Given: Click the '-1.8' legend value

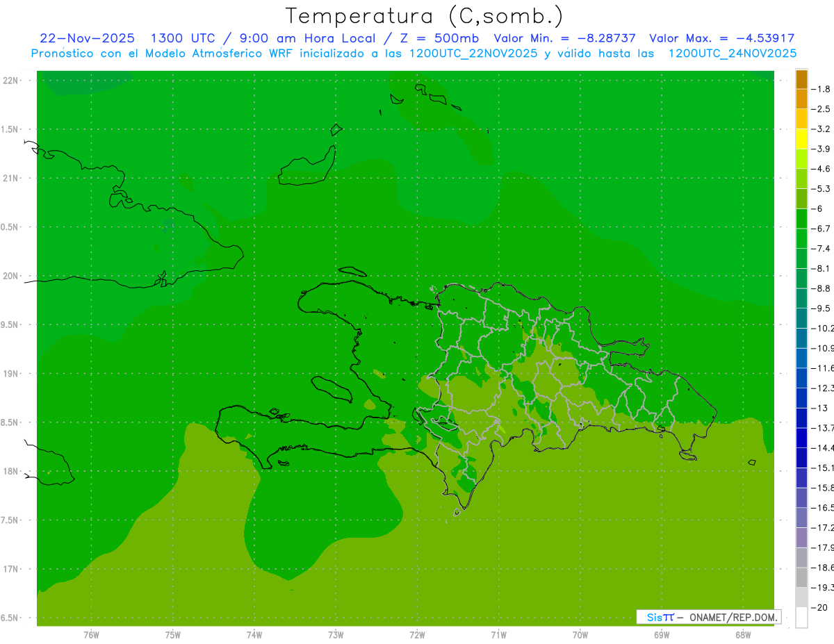Looking at the screenshot, I should click(821, 89).
